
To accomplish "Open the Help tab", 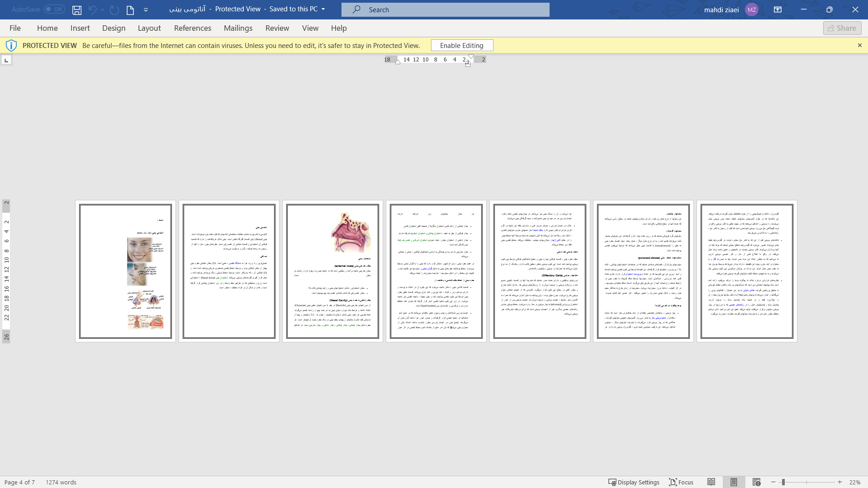I will click(x=339, y=28).
